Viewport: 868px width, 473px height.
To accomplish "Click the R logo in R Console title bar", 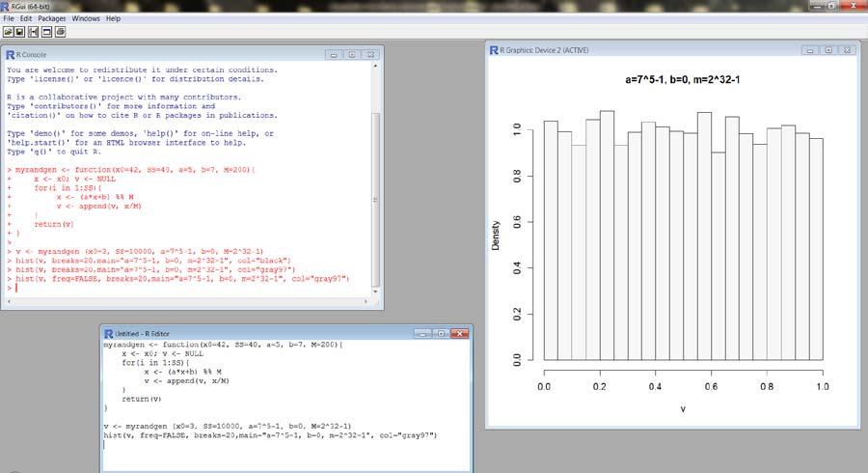I will pyautogui.click(x=10, y=54).
